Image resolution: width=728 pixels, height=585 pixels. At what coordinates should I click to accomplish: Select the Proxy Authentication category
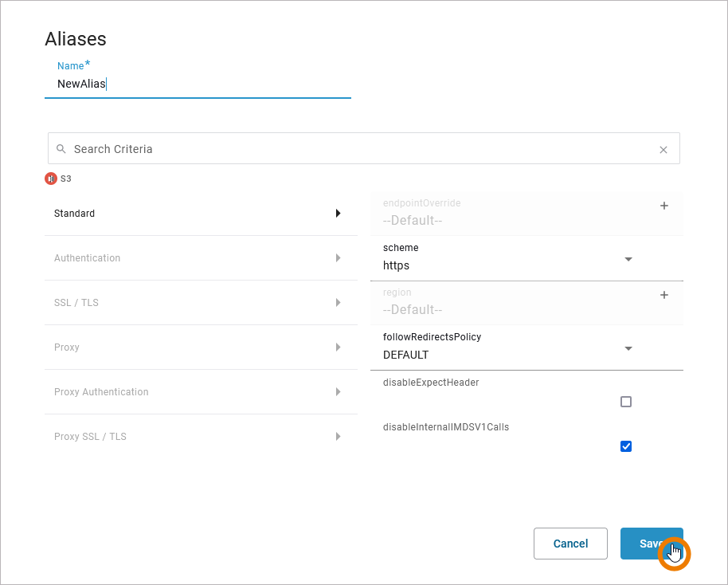[x=101, y=392]
